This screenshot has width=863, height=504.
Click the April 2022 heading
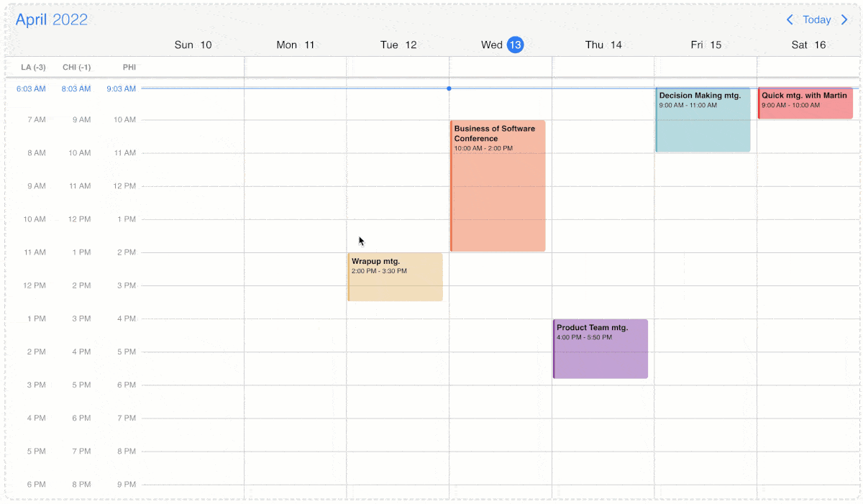(x=52, y=19)
